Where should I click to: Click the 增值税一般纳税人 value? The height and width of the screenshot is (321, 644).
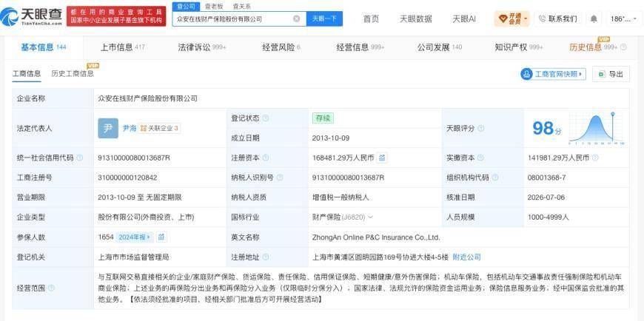341,197
